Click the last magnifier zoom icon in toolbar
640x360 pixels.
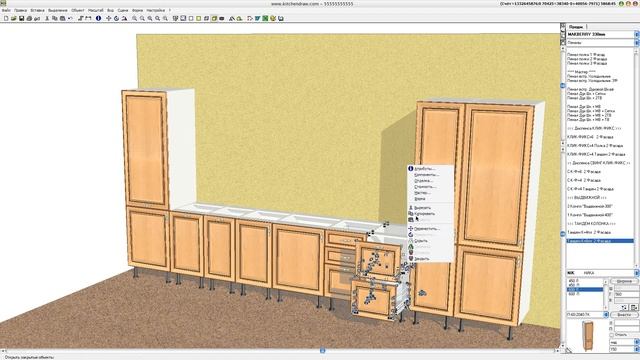click(x=165, y=18)
